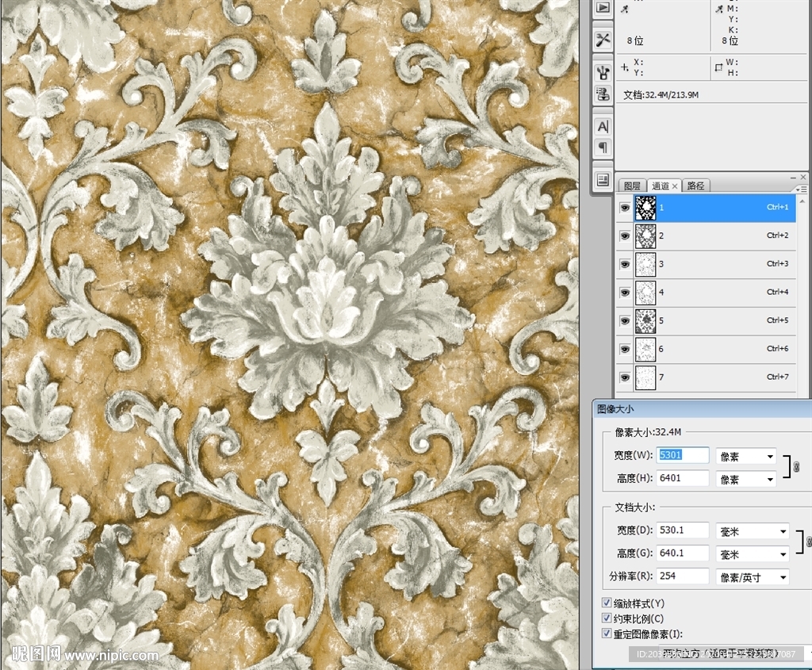The width and height of the screenshot is (812, 670).
Task: Open the Character panel icon
Action: point(603,127)
